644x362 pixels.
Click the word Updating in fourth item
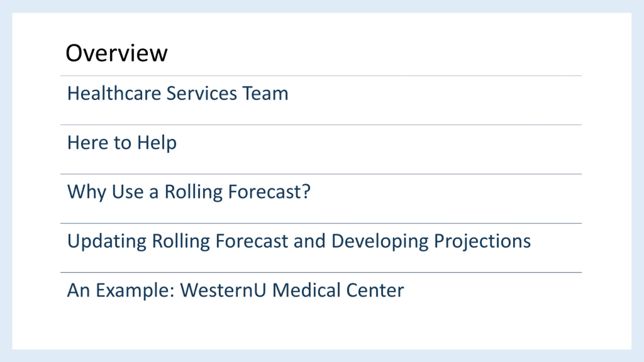107,241
